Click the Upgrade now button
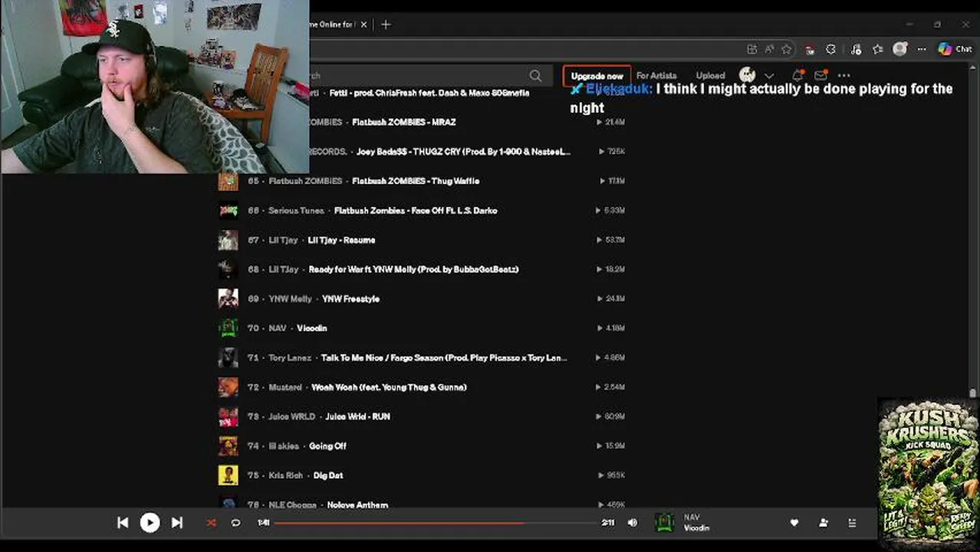 (x=597, y=76)
